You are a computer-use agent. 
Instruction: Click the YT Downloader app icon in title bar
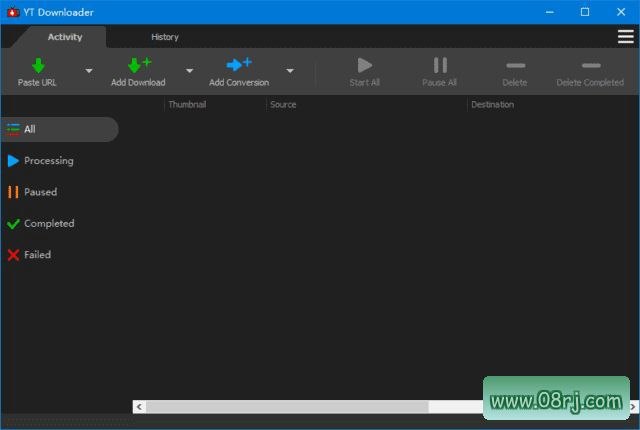13,12
